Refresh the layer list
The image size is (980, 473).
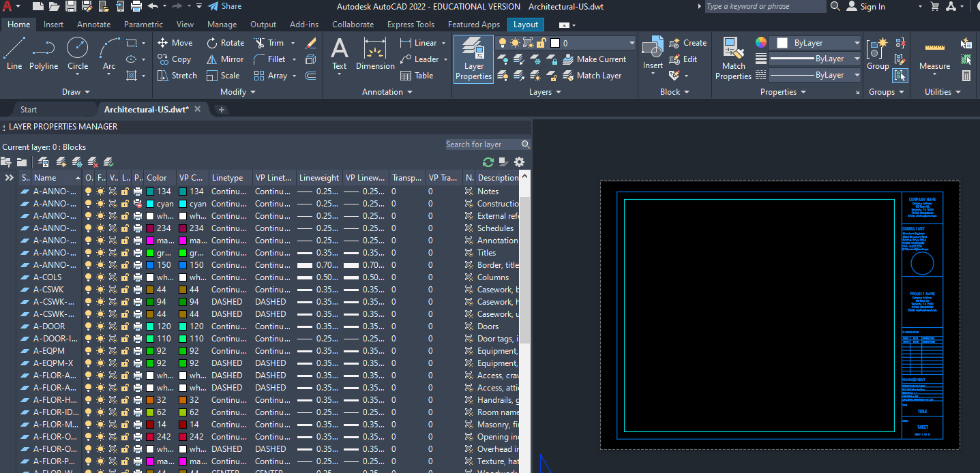pyautogui.click(x=487, y=162)
